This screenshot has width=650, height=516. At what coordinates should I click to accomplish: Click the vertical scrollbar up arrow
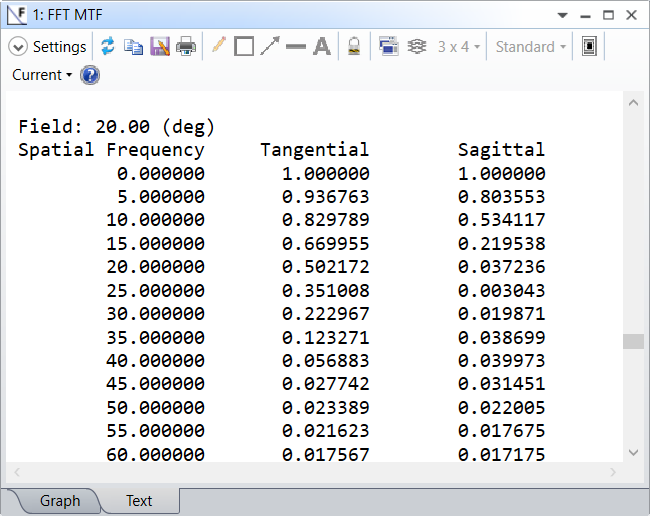pyautogui.click(x=633, y=102)
